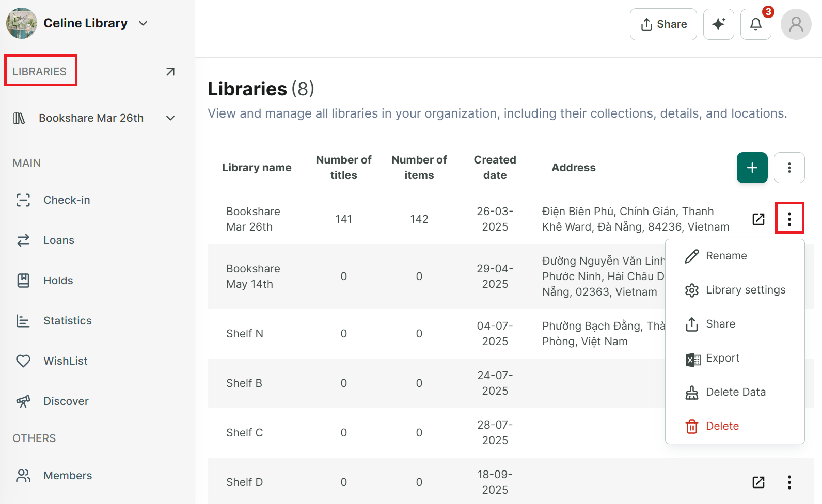Click the Number of items column header

[x=419, y=168]
